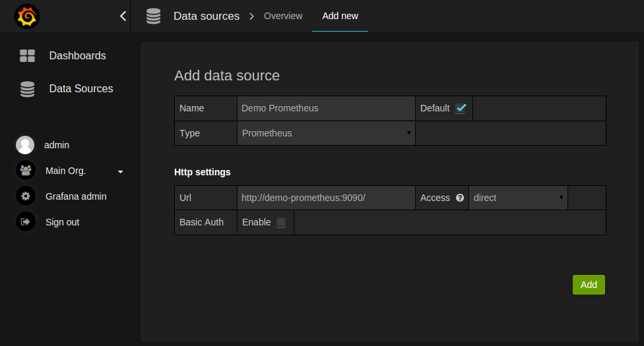Image resolution: width=644 pixels, height=346 pixels.
Task: Click the Main Org. people icon
Action: point(25,171)
